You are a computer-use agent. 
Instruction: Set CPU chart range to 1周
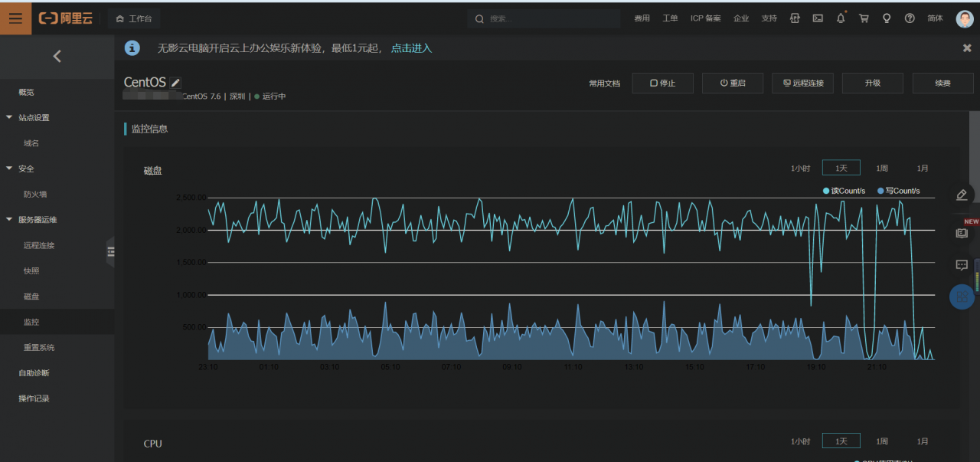882,441
